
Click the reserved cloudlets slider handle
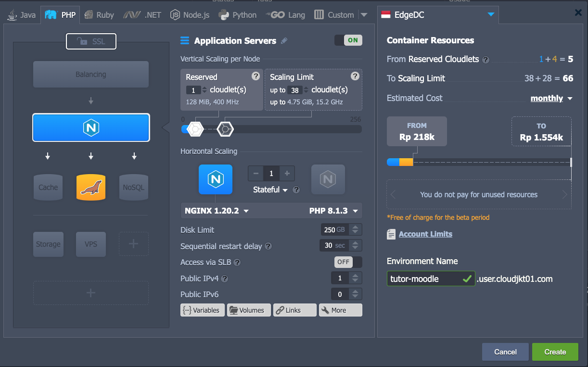195,129
